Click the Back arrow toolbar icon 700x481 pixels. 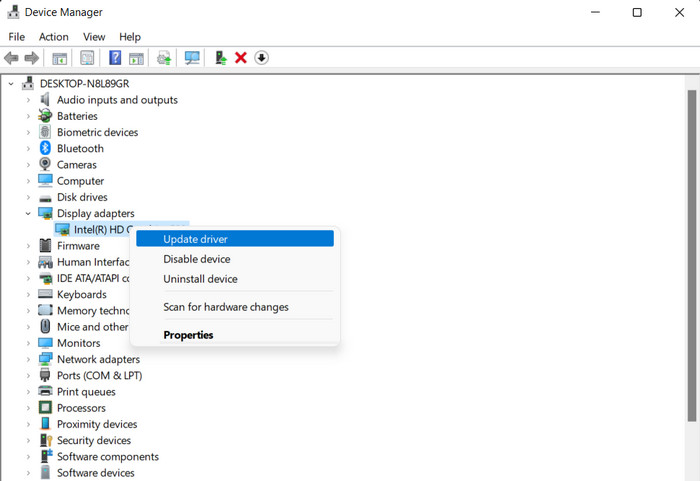point(11,58)
